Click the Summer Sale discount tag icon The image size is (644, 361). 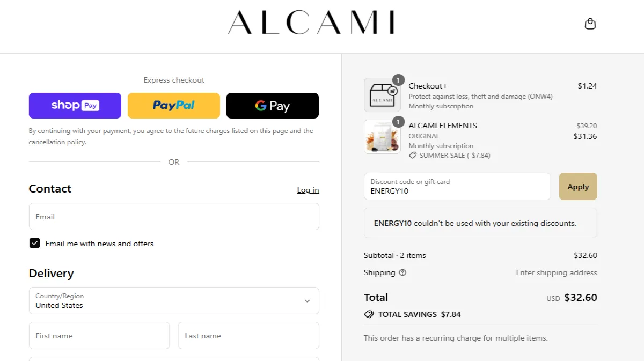point(413,156)
